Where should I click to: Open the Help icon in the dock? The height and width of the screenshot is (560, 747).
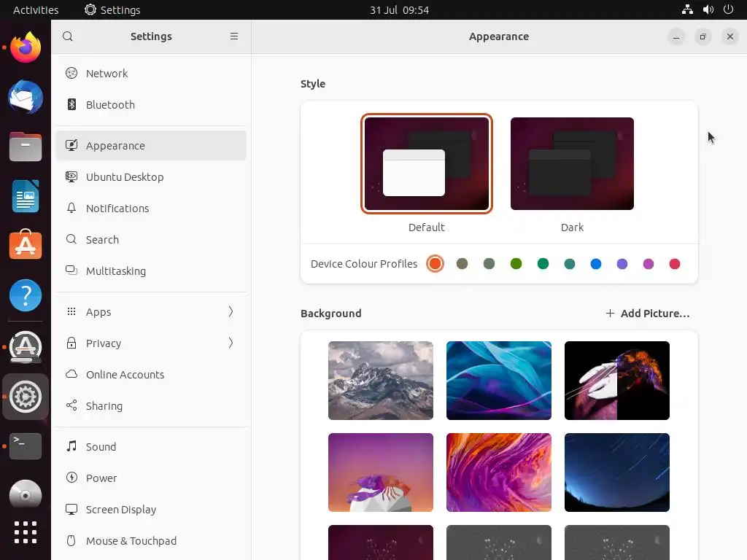coord(26,295)
